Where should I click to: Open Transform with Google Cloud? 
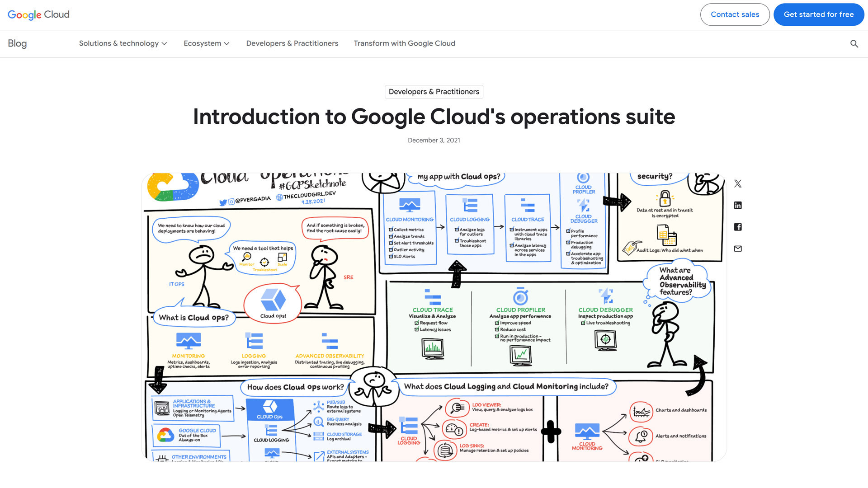(x=404, y=43)
